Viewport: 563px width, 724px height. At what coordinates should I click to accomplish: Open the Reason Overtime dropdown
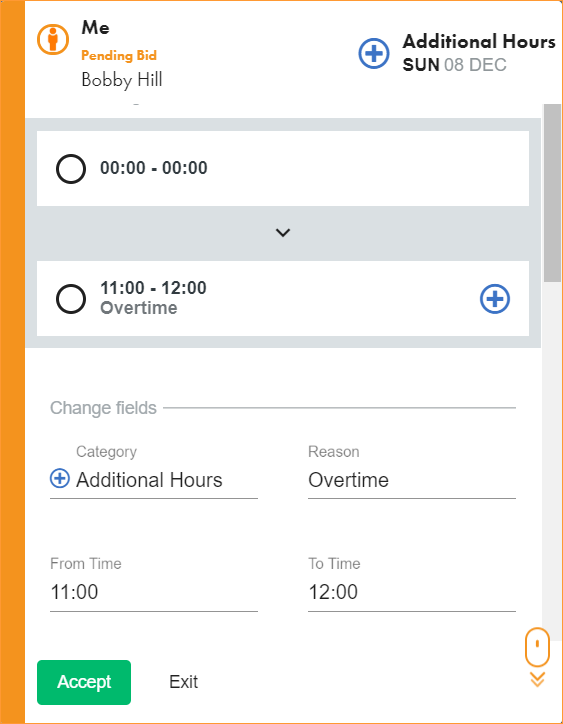pyautogui.click(x=412, y=480)
